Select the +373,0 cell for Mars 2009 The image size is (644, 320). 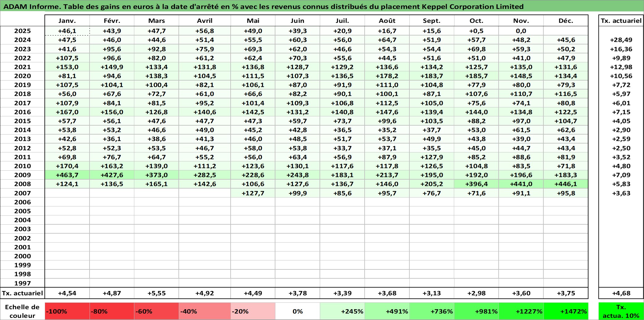tap(157, 175)
